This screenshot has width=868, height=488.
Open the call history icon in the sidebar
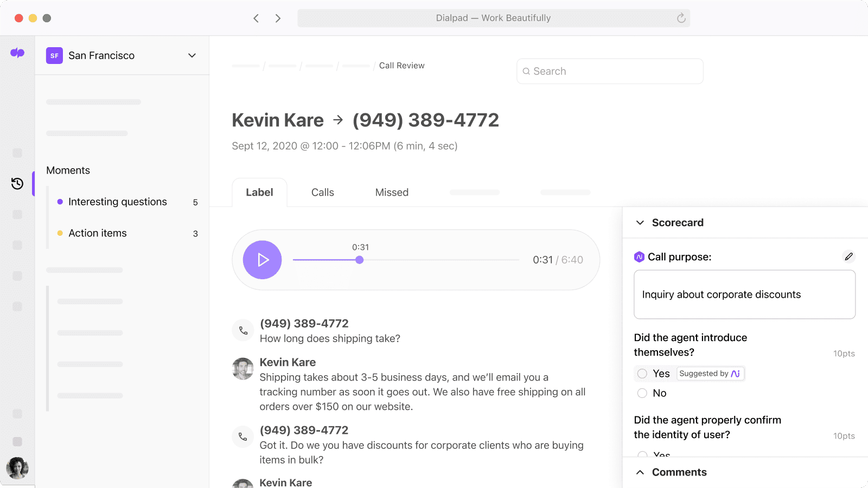click(17, 184)
